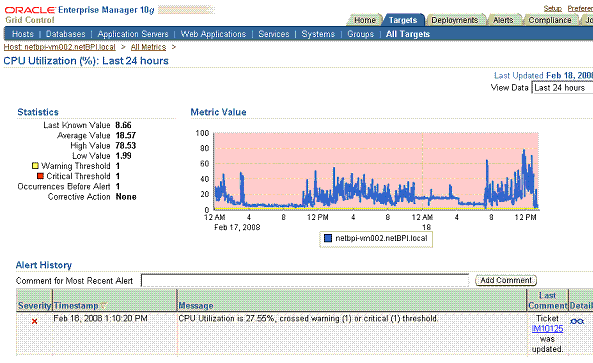Screen dimensions: 593x363
Task: Click the Feb 17, 2008 axis label
Action: 237,227
